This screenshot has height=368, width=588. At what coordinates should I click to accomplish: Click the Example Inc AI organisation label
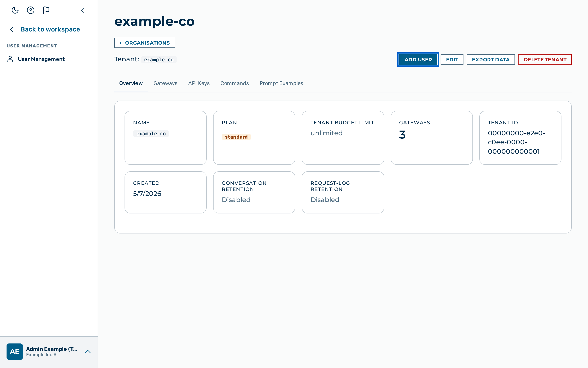(x=42, y=355)
